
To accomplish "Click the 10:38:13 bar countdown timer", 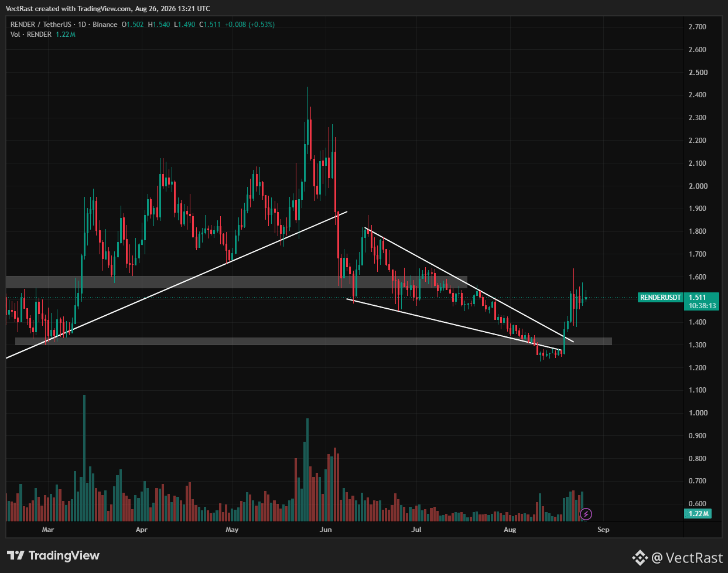I will (701, 306).
